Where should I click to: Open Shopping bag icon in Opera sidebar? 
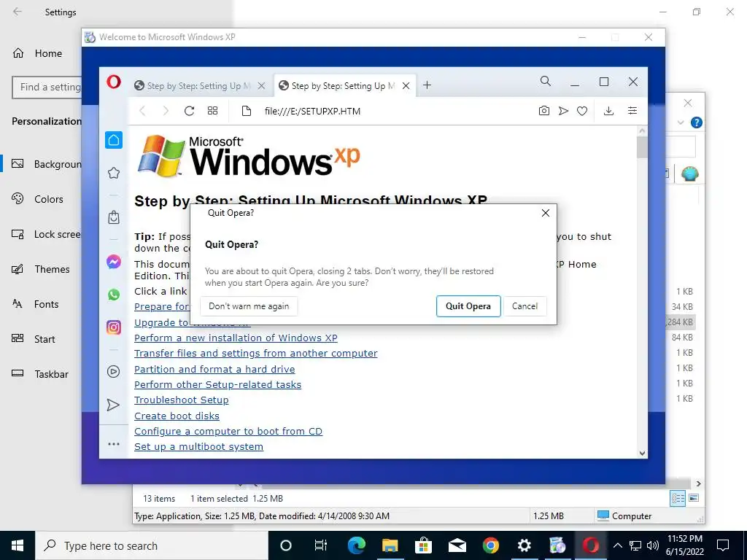pos(113,217)
